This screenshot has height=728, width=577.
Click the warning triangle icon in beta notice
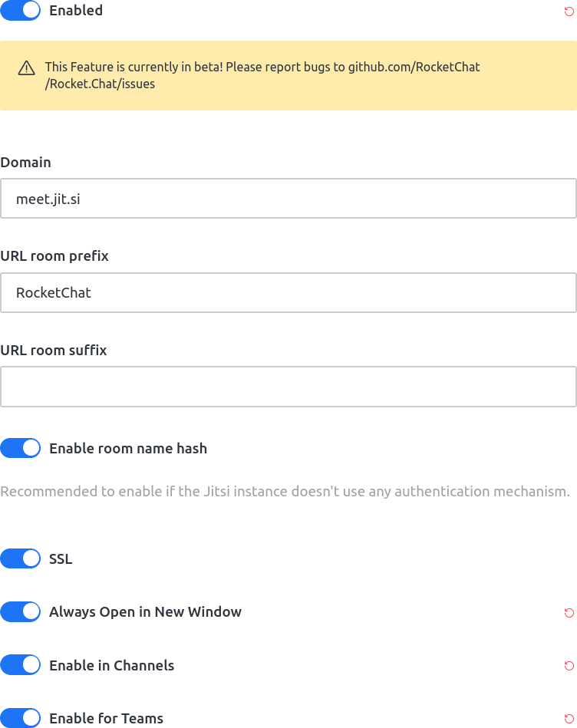click(x=27, y=68)
